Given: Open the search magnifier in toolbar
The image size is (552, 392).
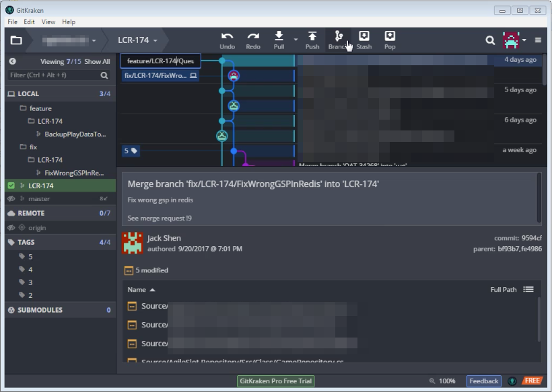Looking at the screenshot, I should click(490, 40).
